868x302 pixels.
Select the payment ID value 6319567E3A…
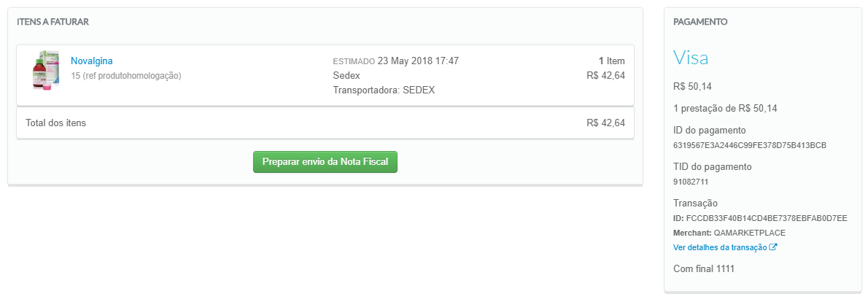coord(749,145)
